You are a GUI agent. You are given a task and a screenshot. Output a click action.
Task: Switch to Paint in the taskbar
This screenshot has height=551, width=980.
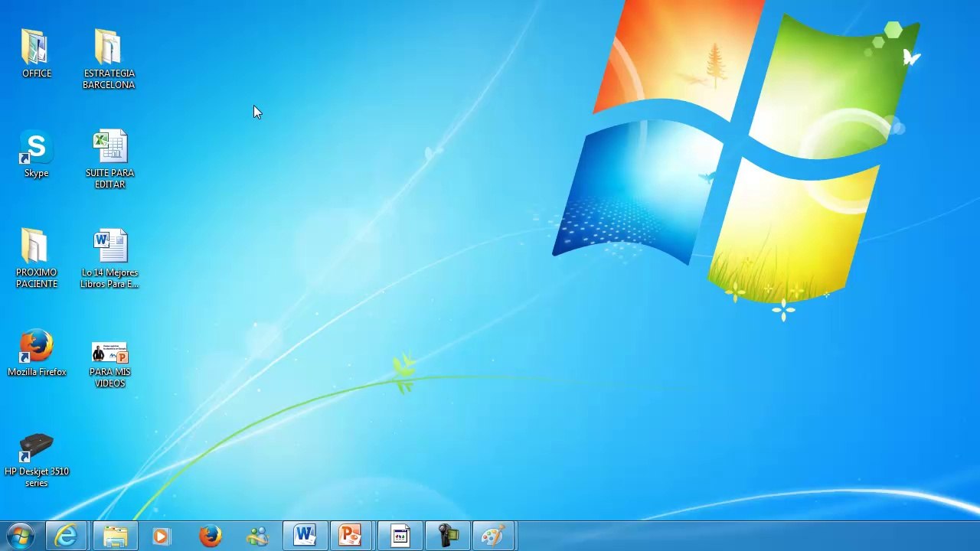pos(493,536)
